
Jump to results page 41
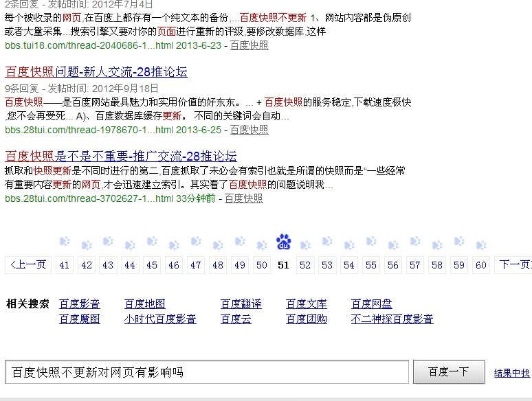(64, 265)
